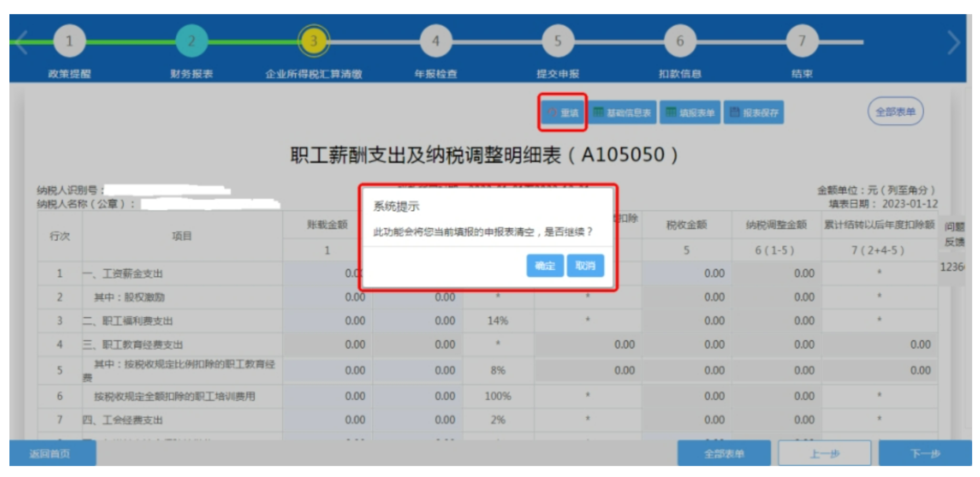
Task: Click 账载金额 cell in 职工福利费支出 row
Action: 328,321
